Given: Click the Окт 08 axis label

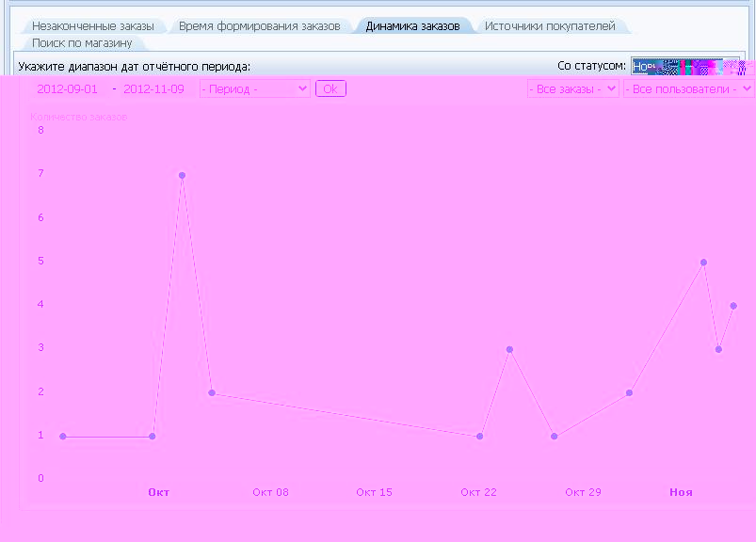Looking at the screenshot, I should pos(270,492).
